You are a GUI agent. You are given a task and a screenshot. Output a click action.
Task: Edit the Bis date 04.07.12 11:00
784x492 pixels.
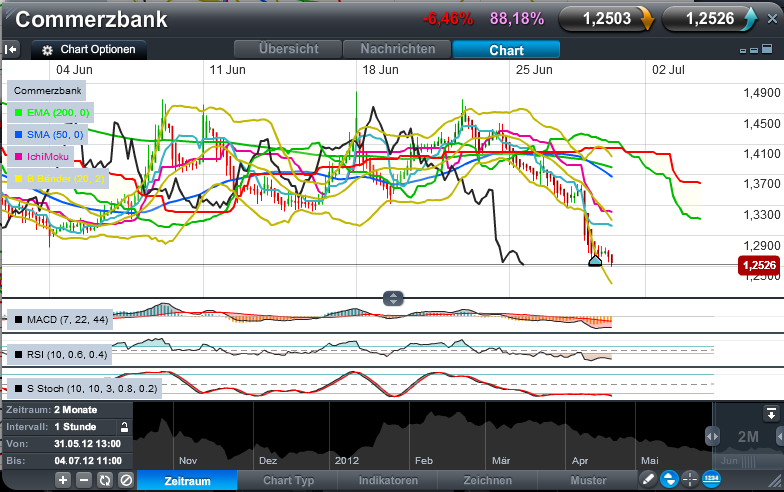coord(88,461)
